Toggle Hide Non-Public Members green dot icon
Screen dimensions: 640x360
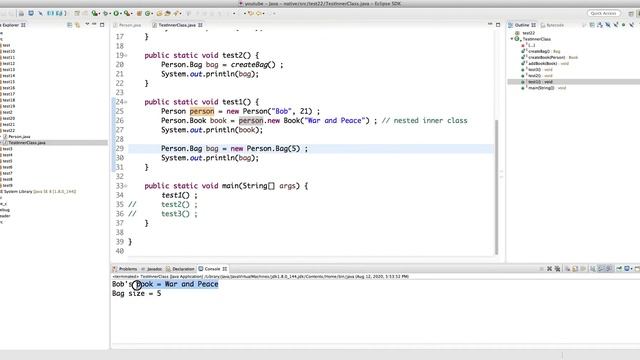pyautogui.click(x=623, y=25)
